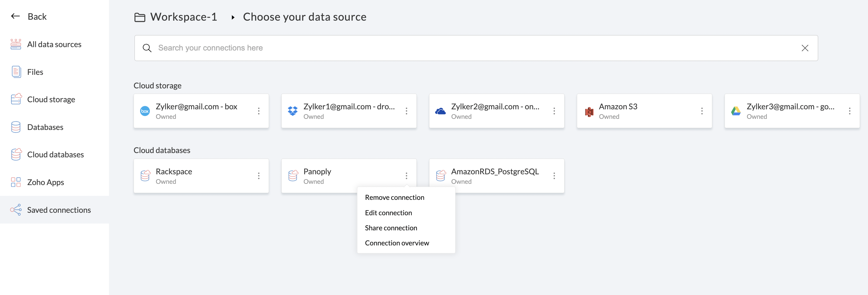The width and height of the screenshot is (868, 295).
Task: Choose Share connection menu option
Action: point(391,228)
